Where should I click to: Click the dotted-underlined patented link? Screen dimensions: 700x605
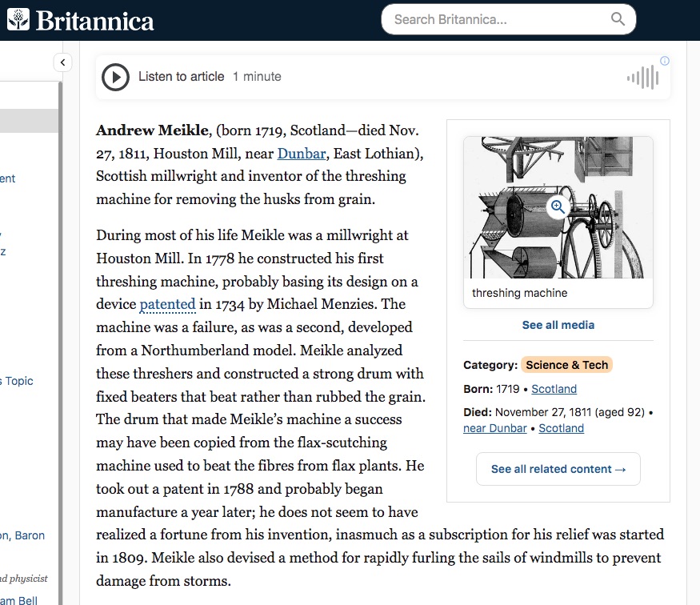point(167,304)
